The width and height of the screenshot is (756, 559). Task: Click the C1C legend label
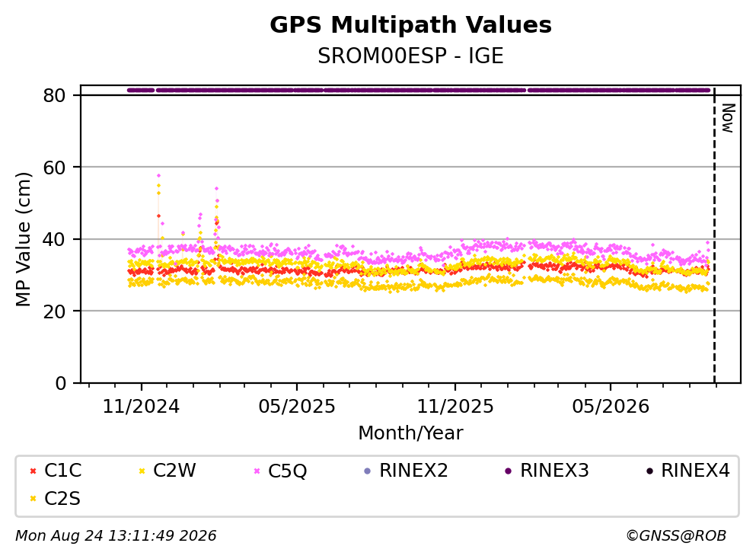click(x=62, y=471)
